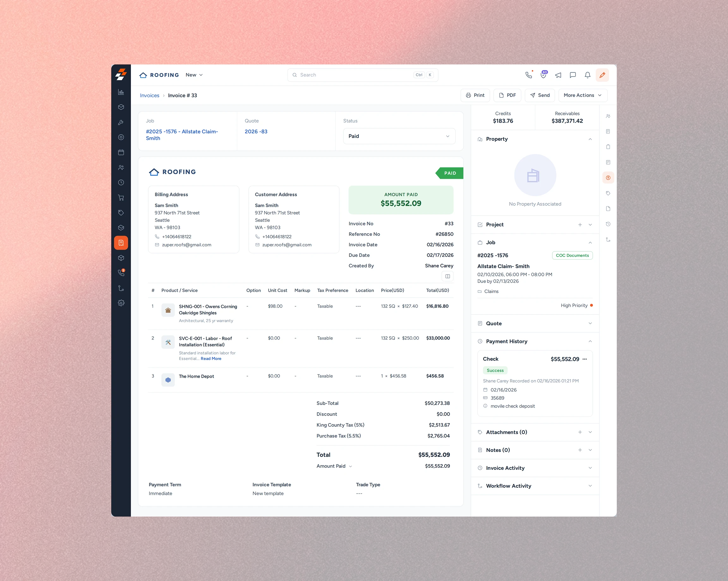Open job link #2025 -1576 Allstate Claim
728x581 pixels.
click(x=182, y=135)
